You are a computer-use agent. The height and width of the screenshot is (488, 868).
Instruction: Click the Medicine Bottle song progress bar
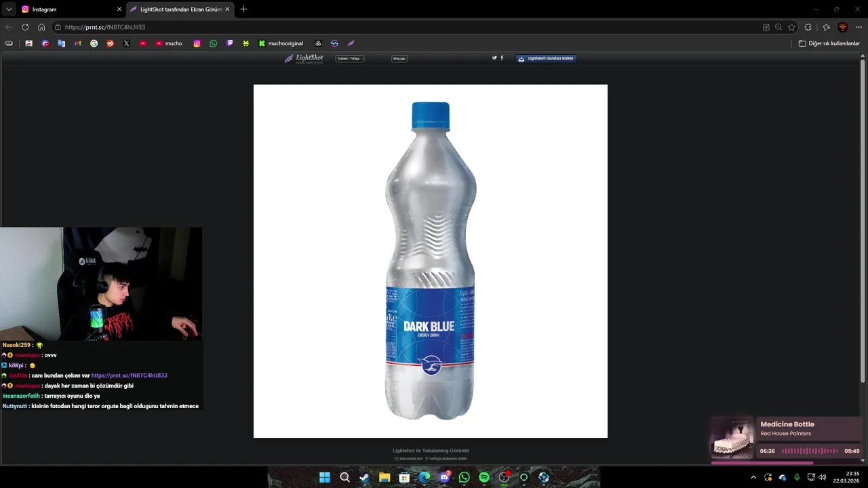click(x=787, y=463)
